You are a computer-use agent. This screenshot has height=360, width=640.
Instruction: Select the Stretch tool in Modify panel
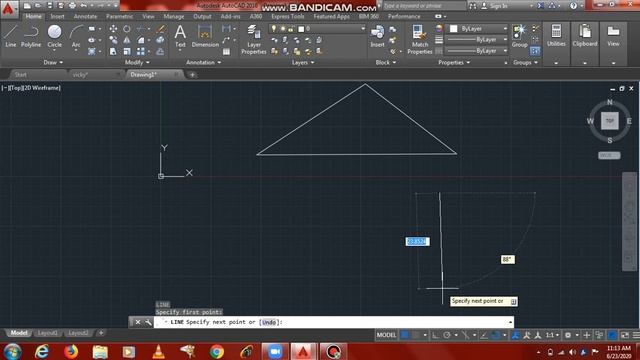click(113, 51)
